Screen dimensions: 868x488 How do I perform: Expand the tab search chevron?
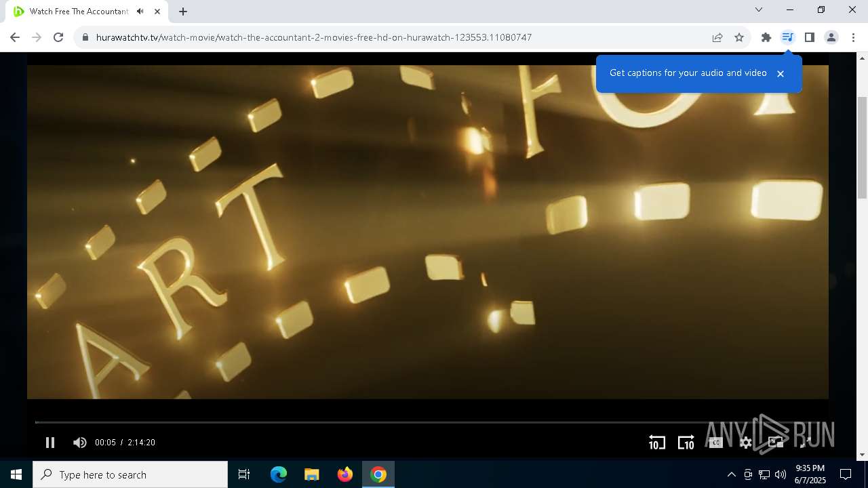(x=759, y=9)
